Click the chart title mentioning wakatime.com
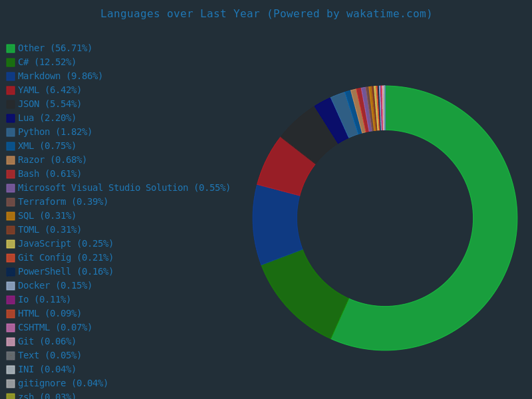Viewport: 532px width, 399px height. point(266,14)
